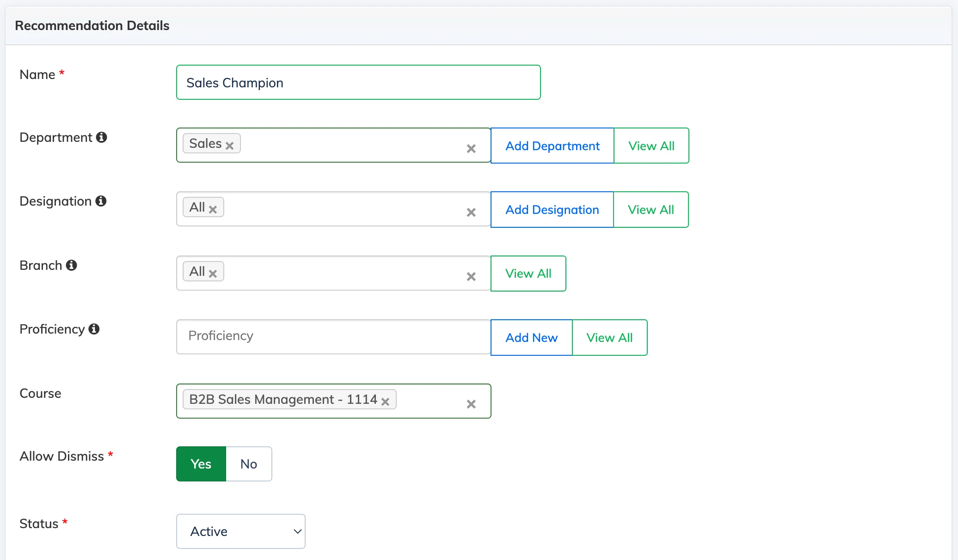This screenshot has height=560, width=958.
Task: Clear all selections in Designation field
Action: 471,213
